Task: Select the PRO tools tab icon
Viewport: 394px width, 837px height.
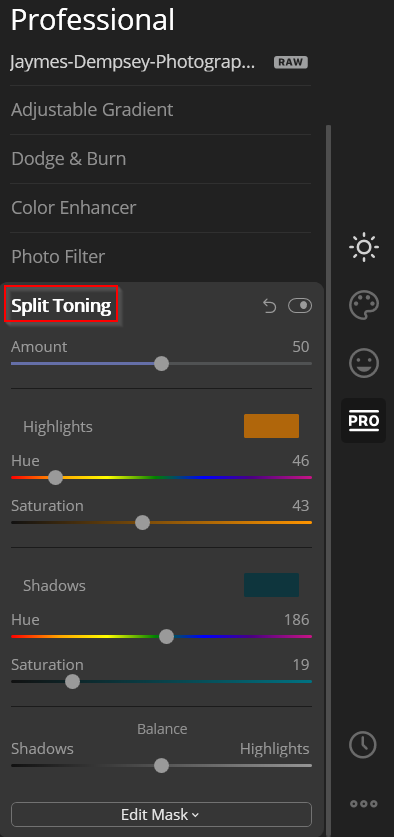Action: tap(364, 421)
